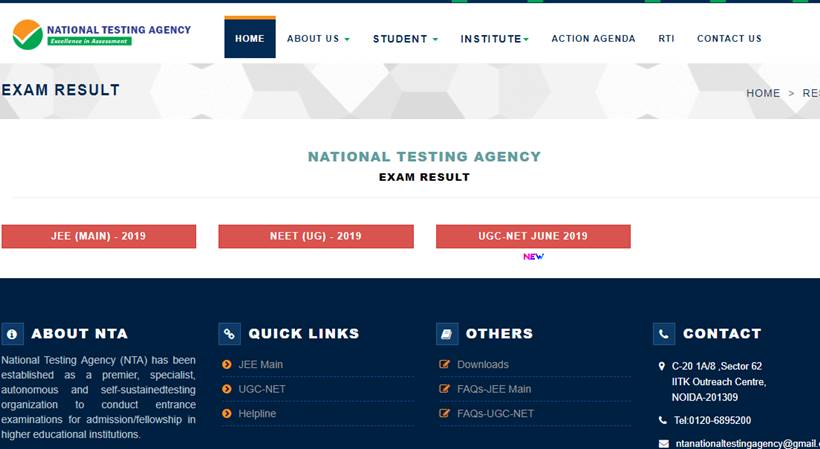Click the edit icon beside FAQs-UGC-NET
Screen dimensions: 820x449
[x=445, y=413]
